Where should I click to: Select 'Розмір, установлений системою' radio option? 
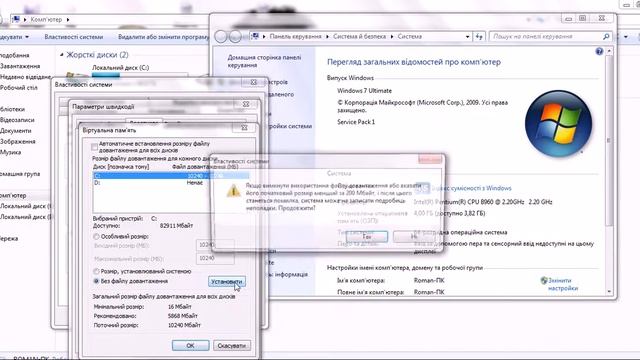coord(96,271)
